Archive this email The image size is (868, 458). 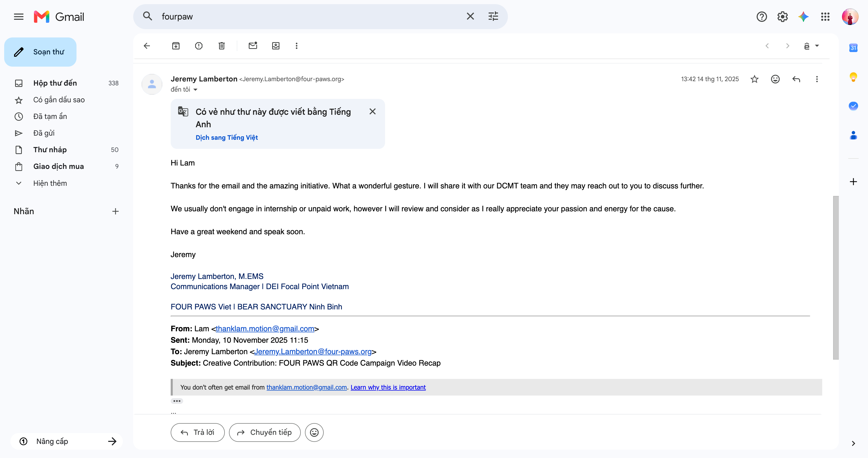tap(176, 46)
